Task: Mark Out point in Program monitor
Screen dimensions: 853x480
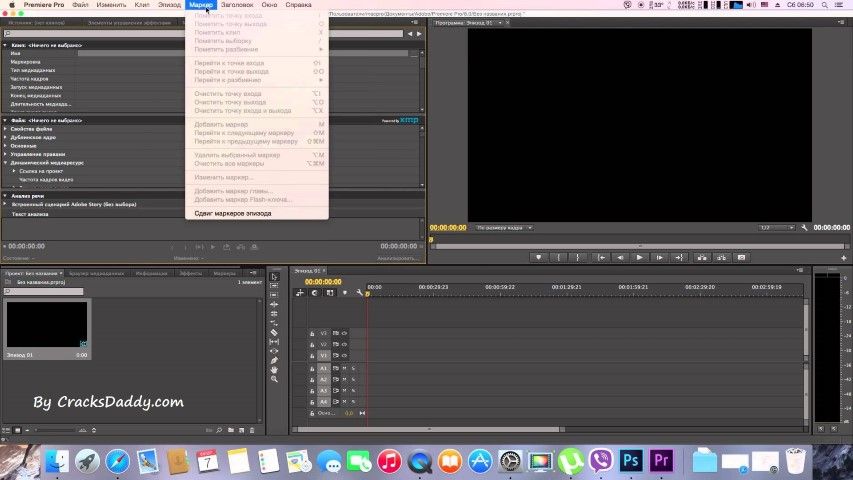Action: click(577, 257)
